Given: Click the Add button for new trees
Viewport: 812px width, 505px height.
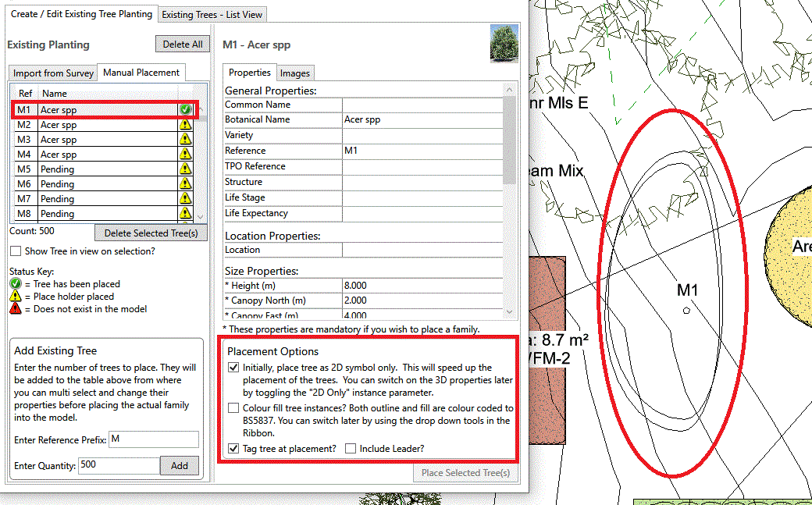Looking at the screenshot, I should pos(180,465).
